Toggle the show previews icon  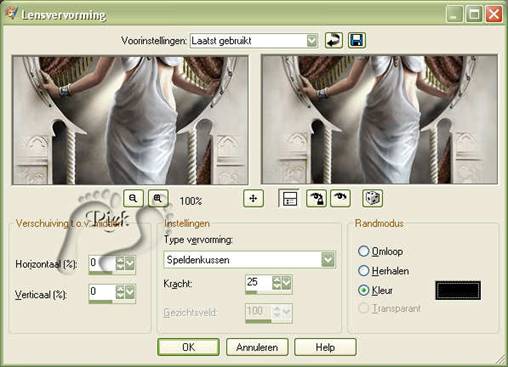(289, 199)
